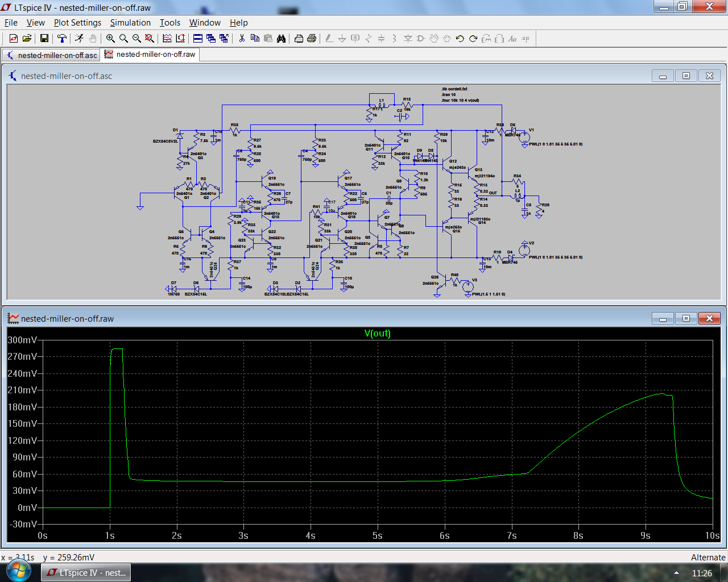Select the Drag closed-hand tool
The width and height of the screenshot is (728, 582).
(447, 39)
